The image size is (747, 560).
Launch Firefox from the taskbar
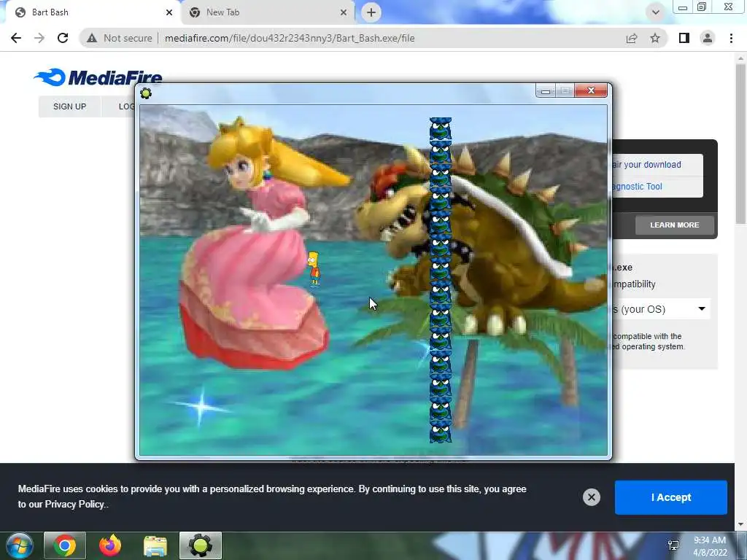(x=110, y=545)
